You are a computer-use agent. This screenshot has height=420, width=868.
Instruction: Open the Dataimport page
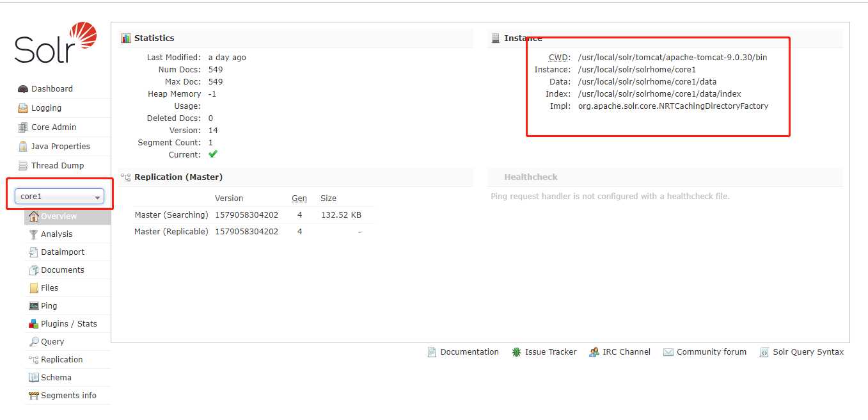(x=63, y=252)
